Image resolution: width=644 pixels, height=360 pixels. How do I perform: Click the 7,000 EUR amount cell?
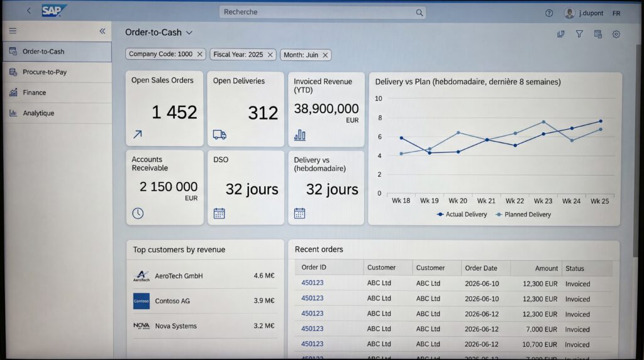541,330
